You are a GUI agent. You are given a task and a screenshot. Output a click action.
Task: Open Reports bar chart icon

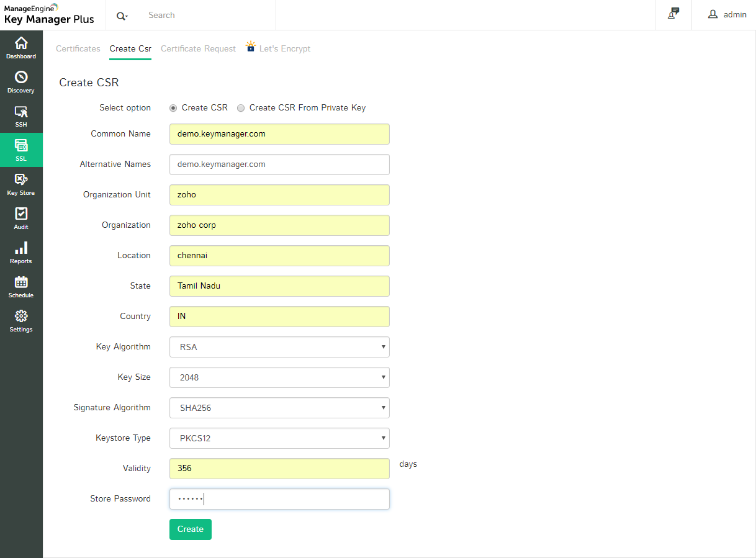[21, 249]
